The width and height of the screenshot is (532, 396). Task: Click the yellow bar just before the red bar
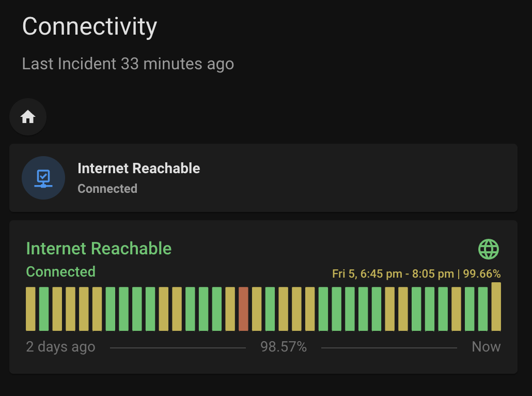coord(230,309)
